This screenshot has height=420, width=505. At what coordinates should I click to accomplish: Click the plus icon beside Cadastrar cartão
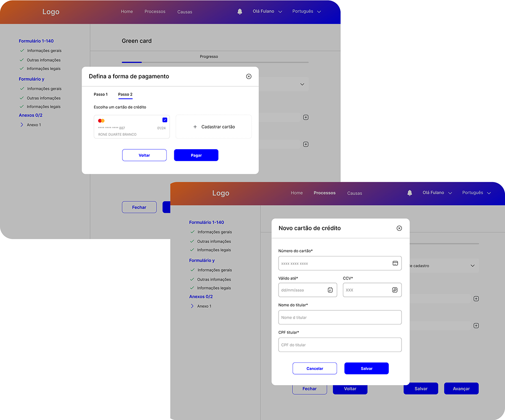(x=195, y=127)
